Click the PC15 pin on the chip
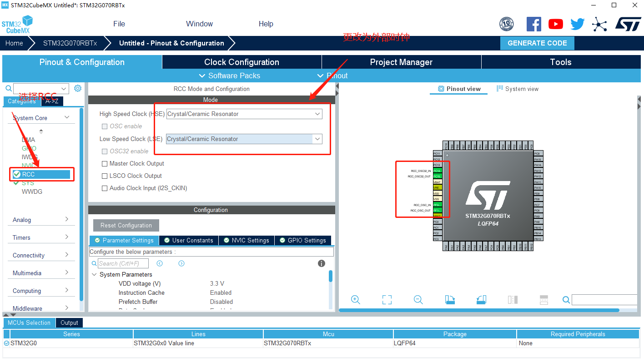Screen dimensions: 644x363 pyautogui.click(x=437, y=176)
